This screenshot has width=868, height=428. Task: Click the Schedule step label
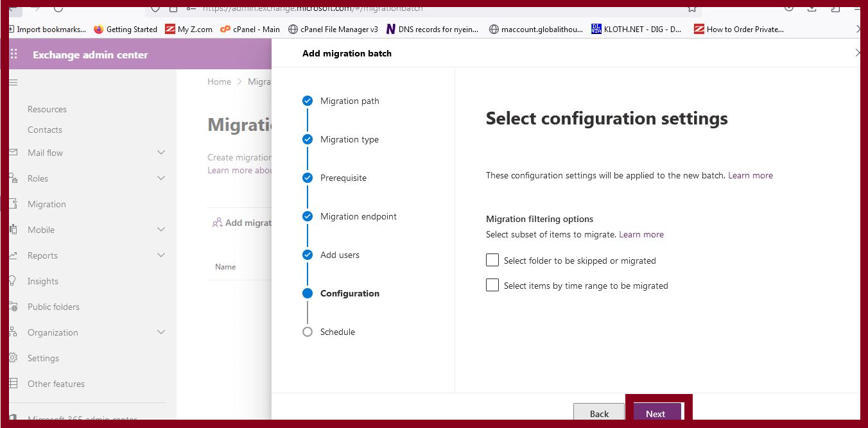click(338, 332)
